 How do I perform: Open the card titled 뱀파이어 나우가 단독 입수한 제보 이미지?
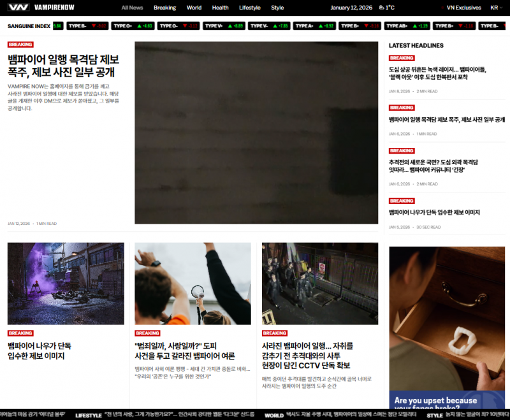(x=40, y=351)
